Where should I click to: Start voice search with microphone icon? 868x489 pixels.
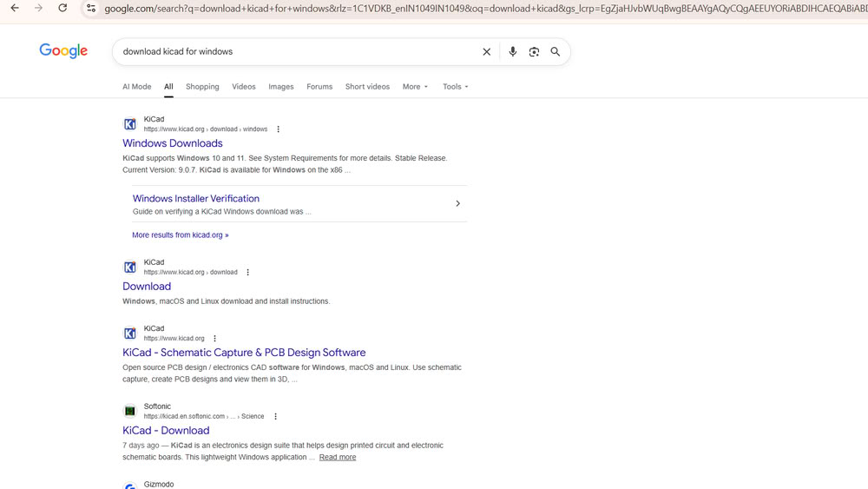click(x=513, y=51)
